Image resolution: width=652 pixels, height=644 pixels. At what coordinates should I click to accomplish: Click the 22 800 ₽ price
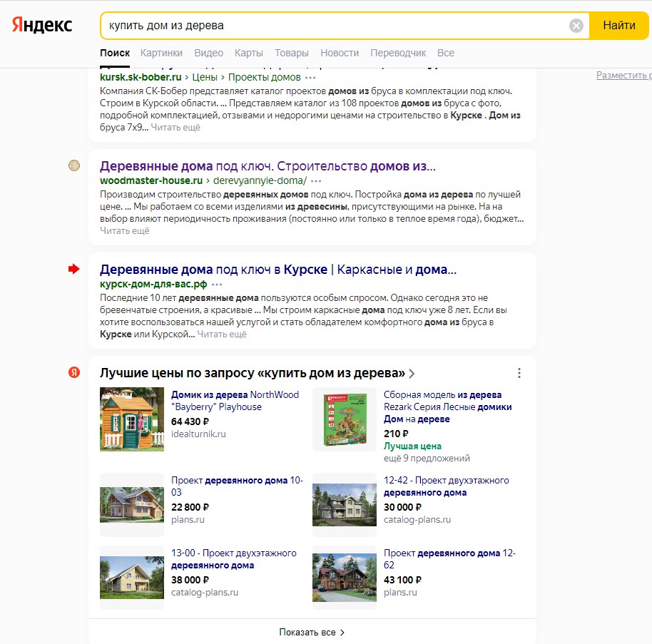click(190, 507)
